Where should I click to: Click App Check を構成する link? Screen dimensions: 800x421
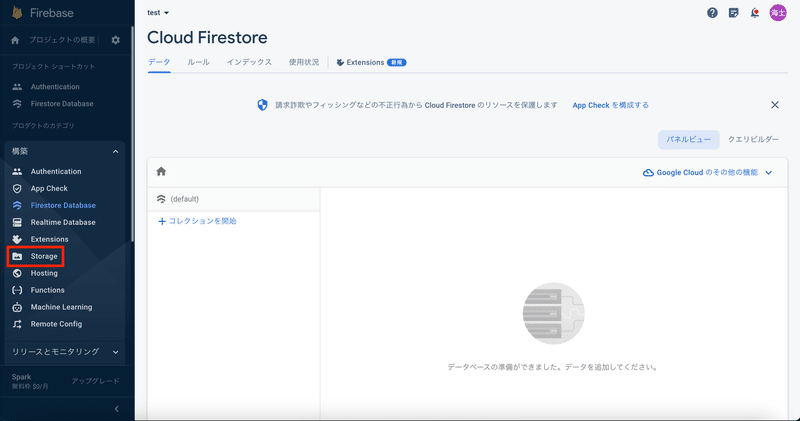point(611,105)
